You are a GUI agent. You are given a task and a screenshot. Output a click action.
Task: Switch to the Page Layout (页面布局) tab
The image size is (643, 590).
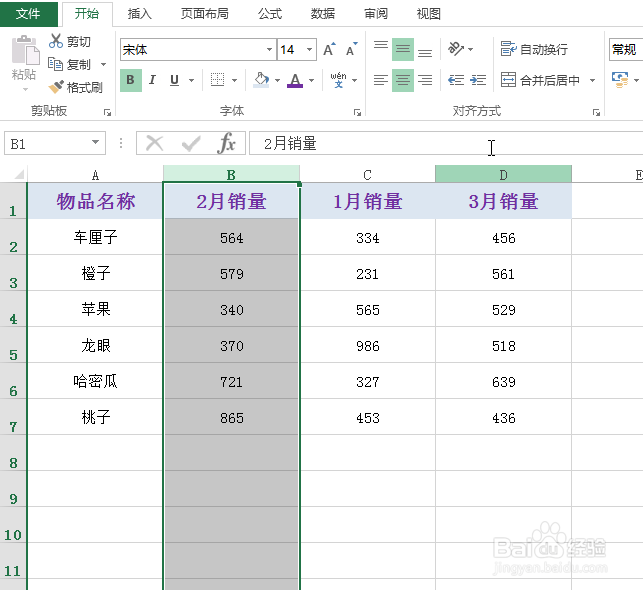click(x=204, y=14)
